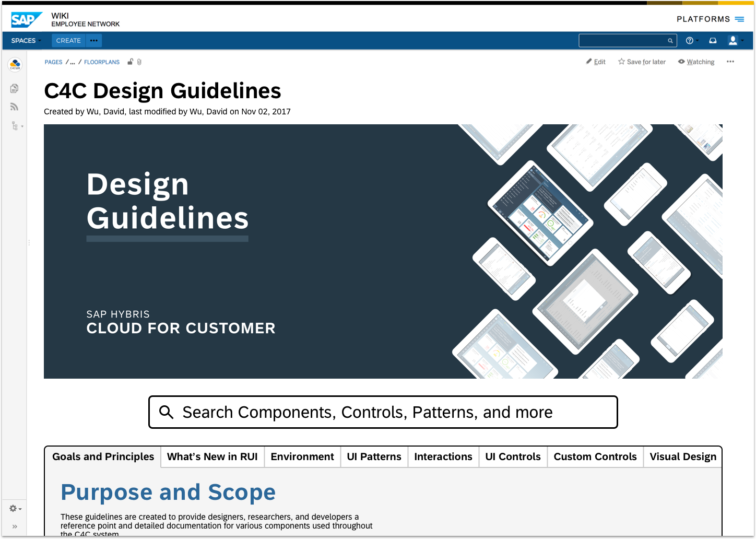
Task: Open the Custom Controls tab
Action: 595,456
